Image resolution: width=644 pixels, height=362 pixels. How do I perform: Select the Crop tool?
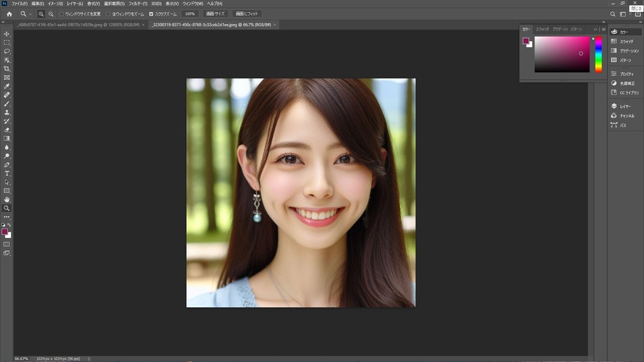click(x=7, y=69)
